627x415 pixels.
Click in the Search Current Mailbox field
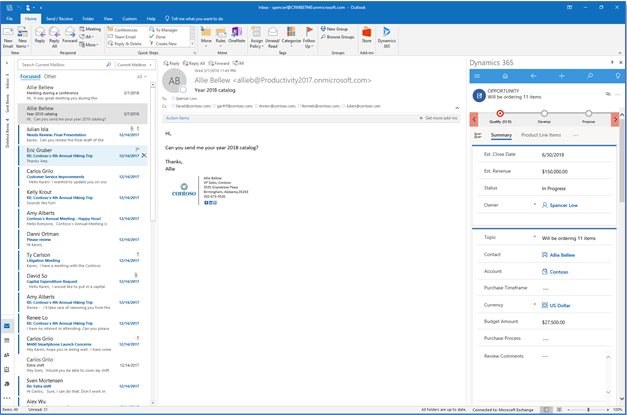click(63, 64)
